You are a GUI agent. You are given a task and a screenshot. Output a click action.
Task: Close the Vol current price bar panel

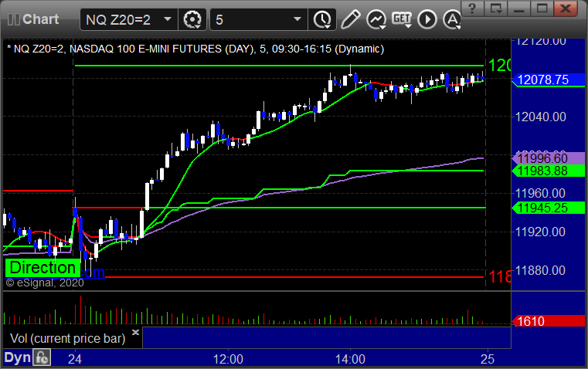(x=136, y=332)
